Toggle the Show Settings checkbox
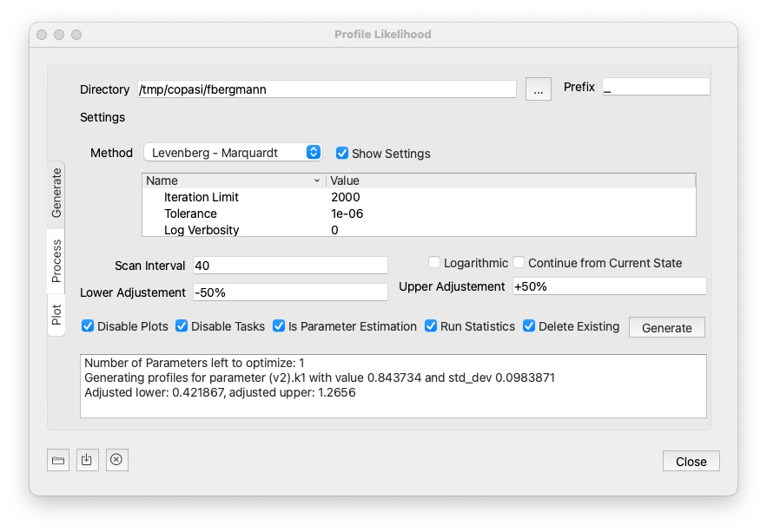767x532 pixels. 342,154
